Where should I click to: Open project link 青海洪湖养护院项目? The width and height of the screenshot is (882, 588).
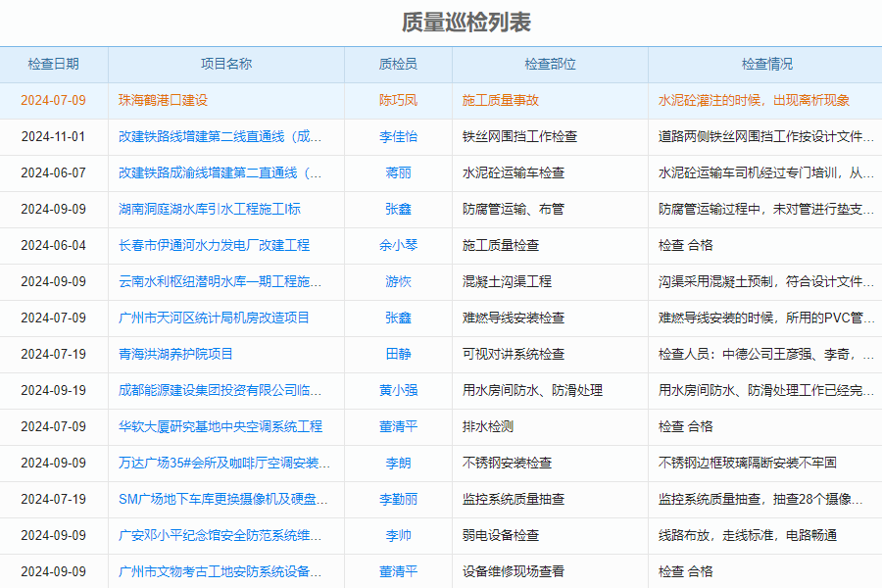click(x=175, y=355)
